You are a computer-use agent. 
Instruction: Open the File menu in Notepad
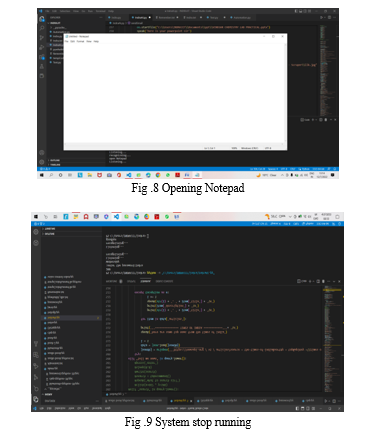coord(67,41)
